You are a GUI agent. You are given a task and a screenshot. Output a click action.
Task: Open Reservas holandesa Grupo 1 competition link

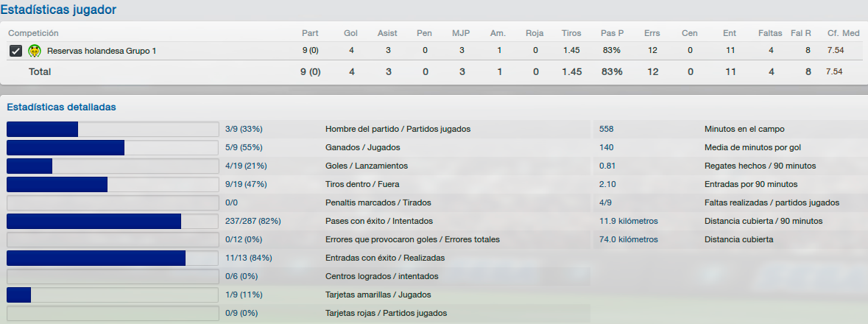click(102, 51)
